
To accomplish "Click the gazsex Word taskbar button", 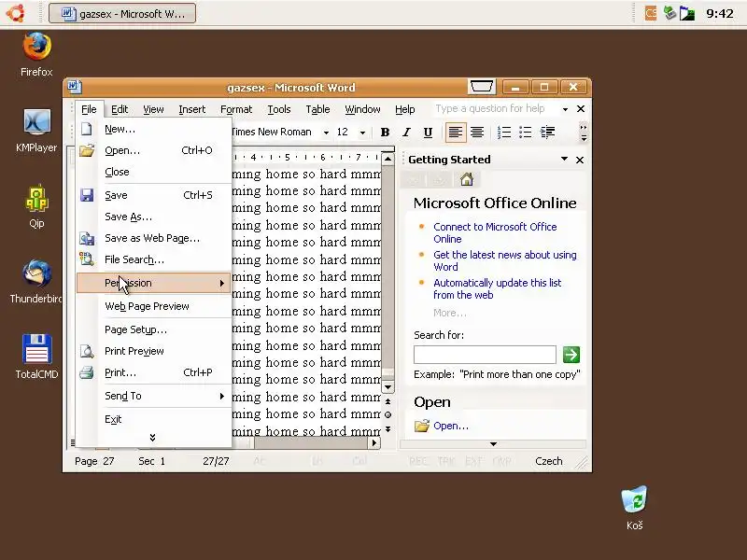I will [122, 13].
